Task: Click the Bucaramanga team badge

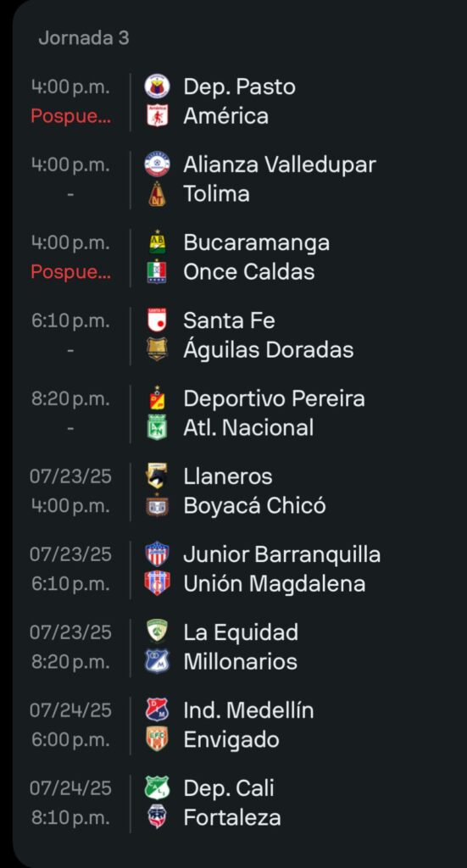Action: 157,242
